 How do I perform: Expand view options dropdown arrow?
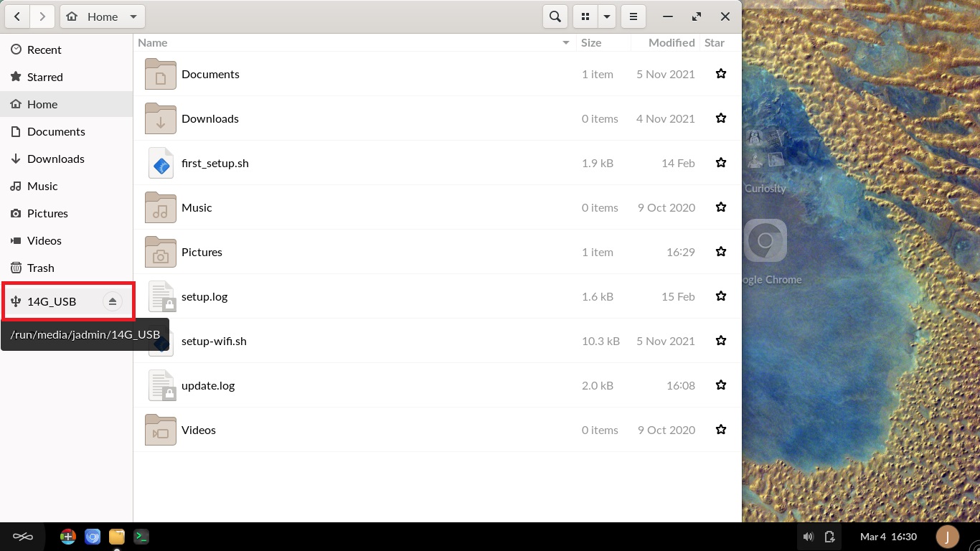(x=607, y=17)
